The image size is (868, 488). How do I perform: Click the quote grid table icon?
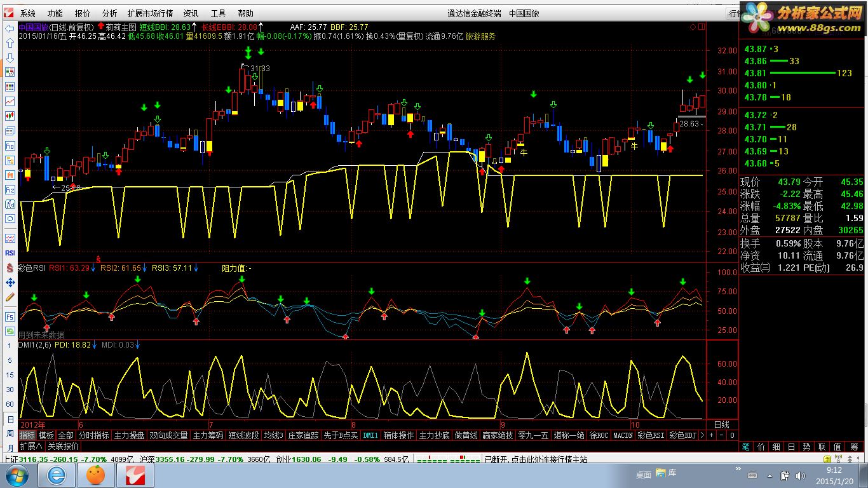(x=10, y=86)
